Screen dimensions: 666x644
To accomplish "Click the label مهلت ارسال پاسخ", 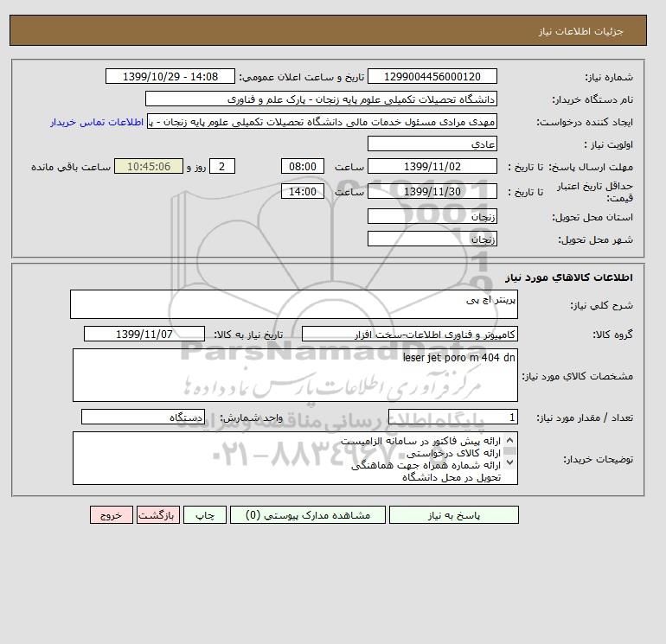I will pos(592,167).
